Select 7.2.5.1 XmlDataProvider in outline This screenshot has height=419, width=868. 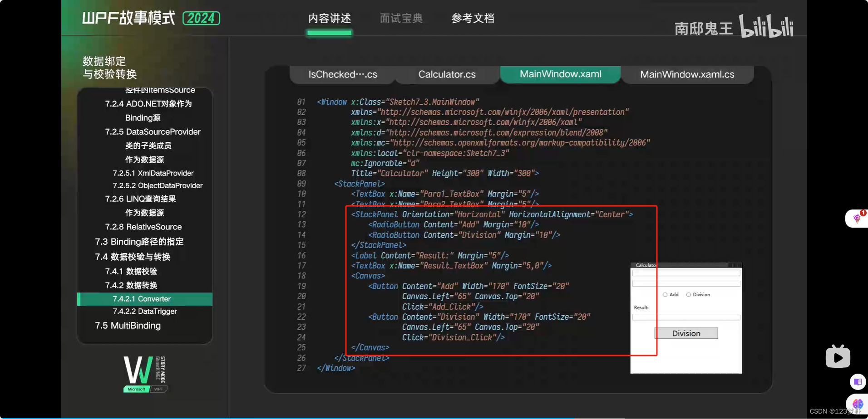coord(153,173)
